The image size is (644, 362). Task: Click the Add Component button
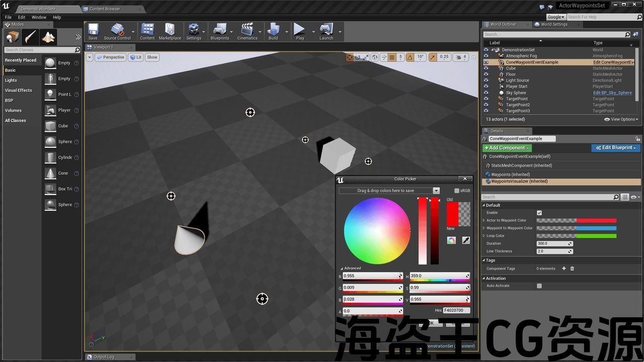[507, 148]
